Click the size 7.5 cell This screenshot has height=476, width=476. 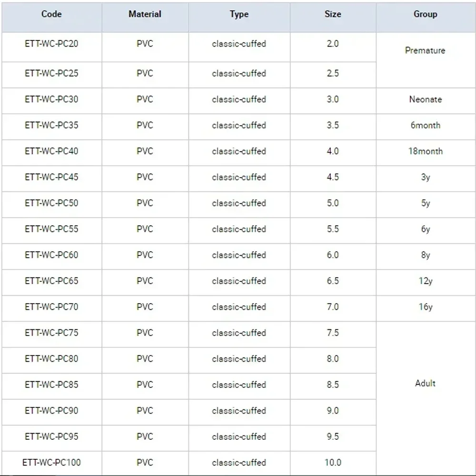tap(333, 333)
